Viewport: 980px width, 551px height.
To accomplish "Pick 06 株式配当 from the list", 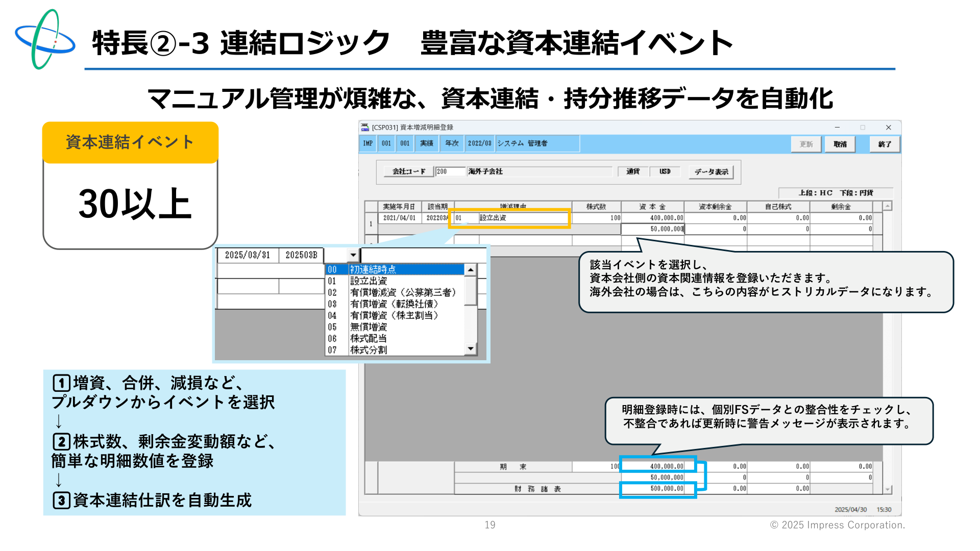I will (395, 338).
